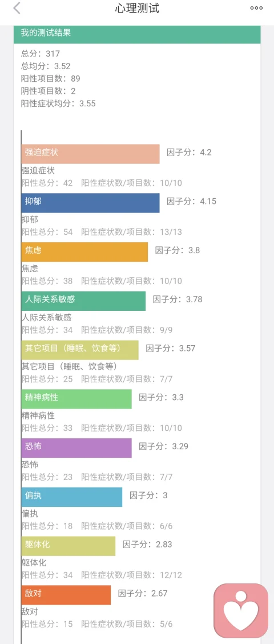Select the 其它项目（睡眠、饮食等） bar
The height and width of the screenshot is (644, 274).
coord(80,350)
